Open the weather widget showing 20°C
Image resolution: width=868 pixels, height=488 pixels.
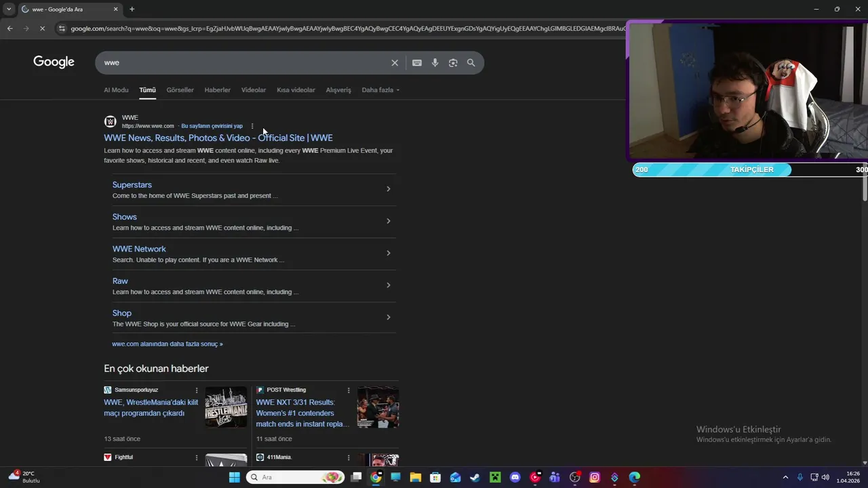click(24, 477)
